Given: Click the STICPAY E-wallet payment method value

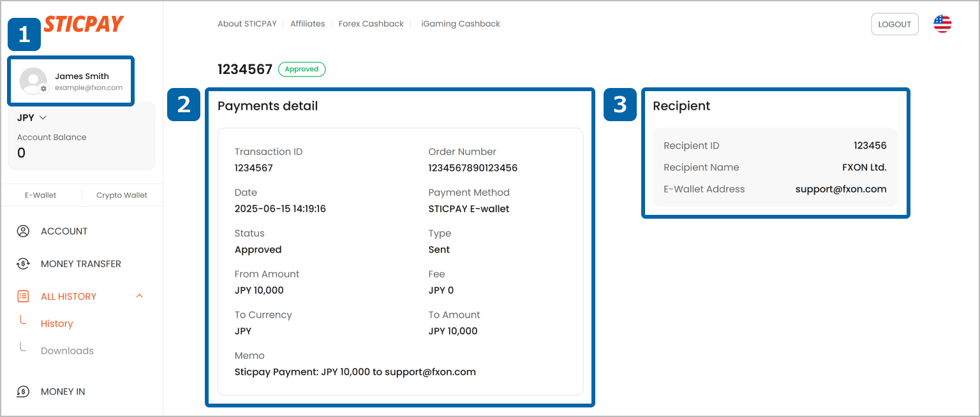Looking at the screenshot, I should [x=469, y=209].
